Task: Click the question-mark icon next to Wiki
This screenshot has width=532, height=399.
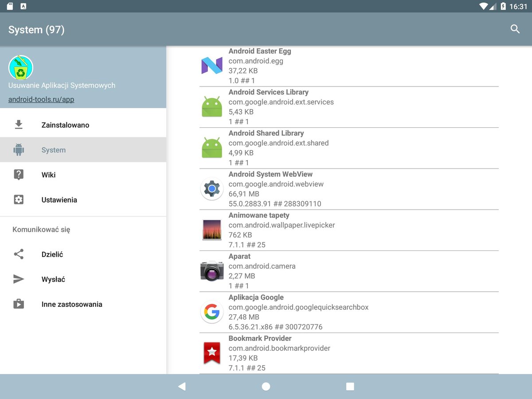Action: [x=19, y=174]
